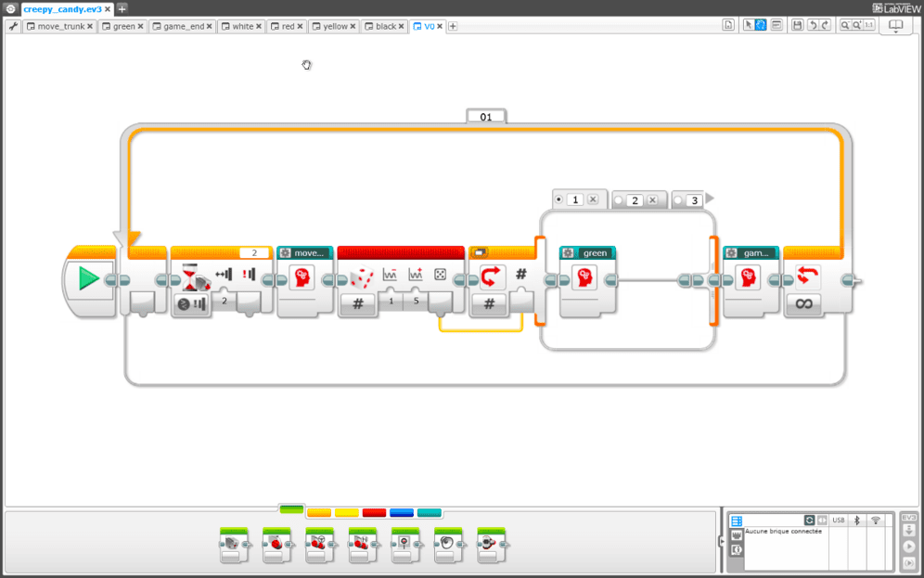Click the Undo arrow in toolbar
This screenshot has width=924, height=578.
pos(813,26)
